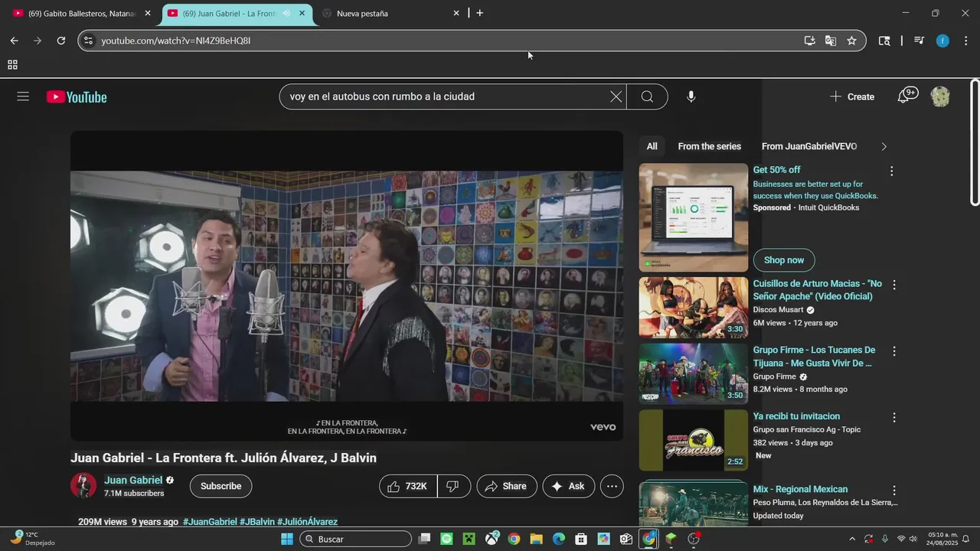This screenshot has width=980, height=551.
Task: Click the video player area
Action: [347, 285]
